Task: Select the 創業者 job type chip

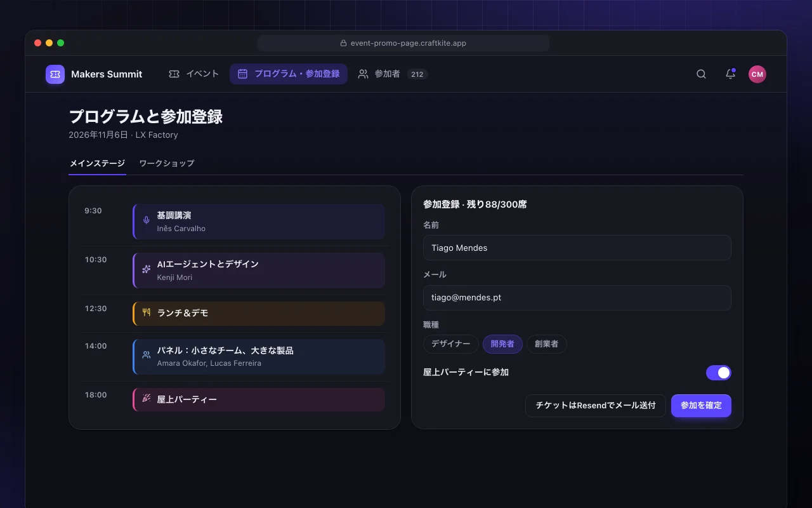Action: click(546, 344)
